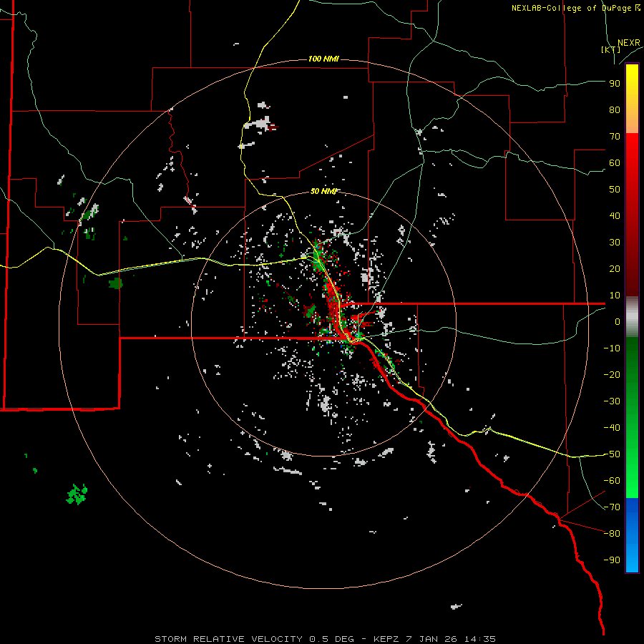Screen dimensions: 644x644
Task: Click the -90 value on the velocity scale
Action: point(612,560)
